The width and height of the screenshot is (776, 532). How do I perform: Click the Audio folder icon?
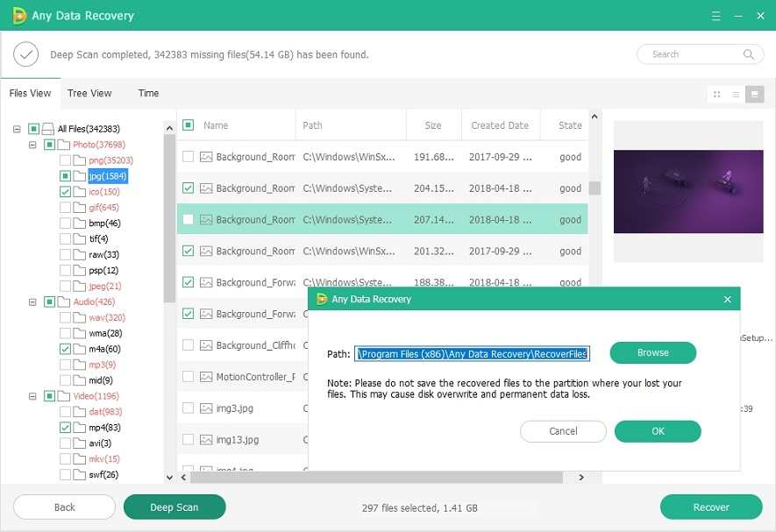point(63,301)
